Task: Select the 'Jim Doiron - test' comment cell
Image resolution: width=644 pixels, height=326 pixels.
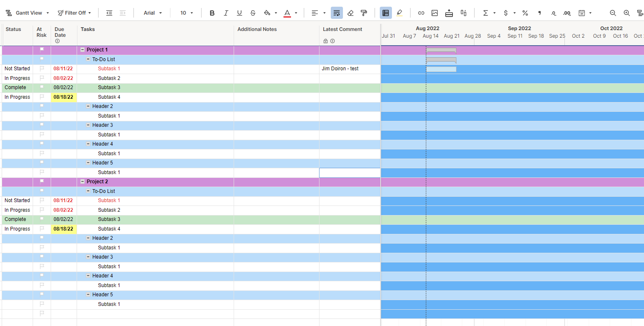Action: click(350, 69)
